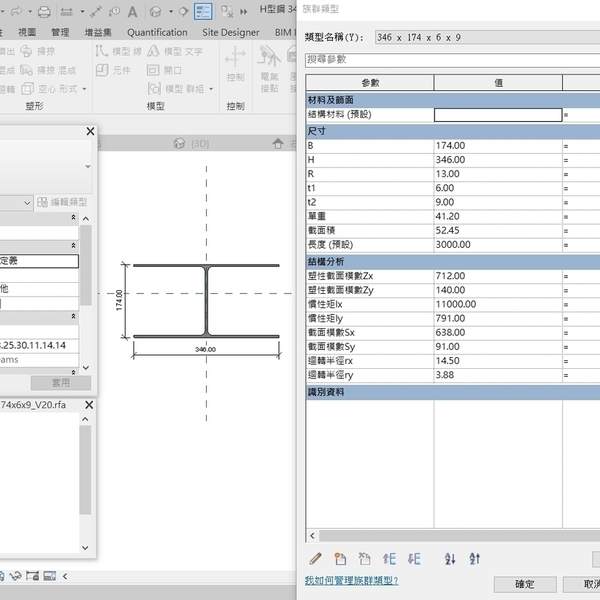Click the Edit parameter pencil icon
The image size is (600, 600).
316,559
